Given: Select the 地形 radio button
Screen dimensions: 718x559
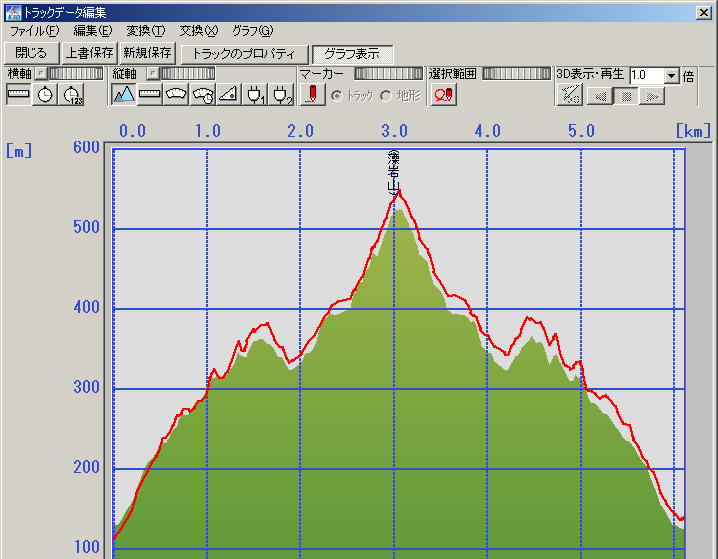Looking at the screenshot, I should (x=386, y=95).
